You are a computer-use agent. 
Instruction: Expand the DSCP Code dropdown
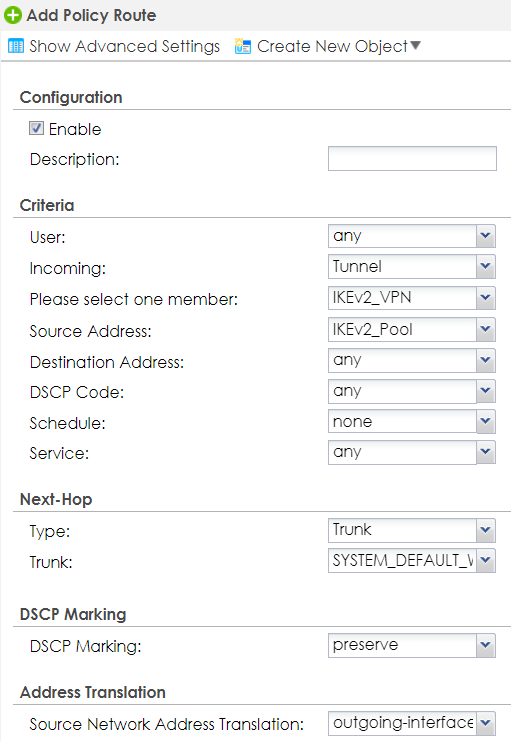click(412, 391)
